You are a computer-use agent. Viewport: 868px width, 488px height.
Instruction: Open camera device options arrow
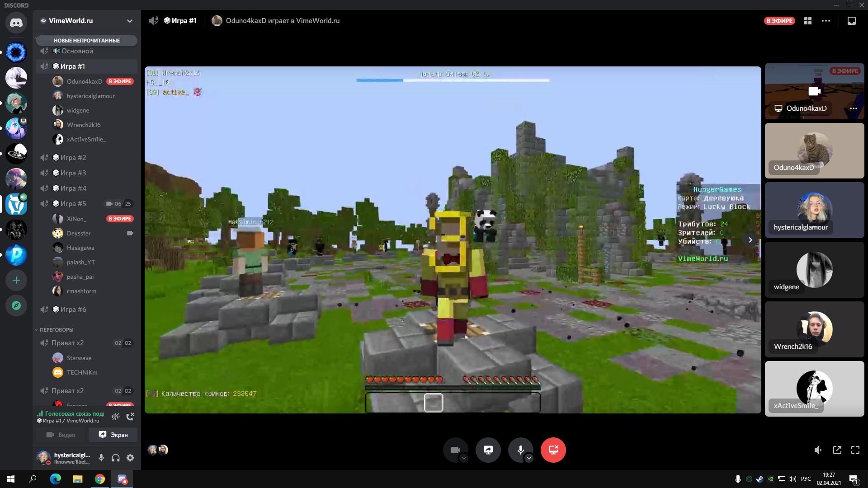(463, 458)
